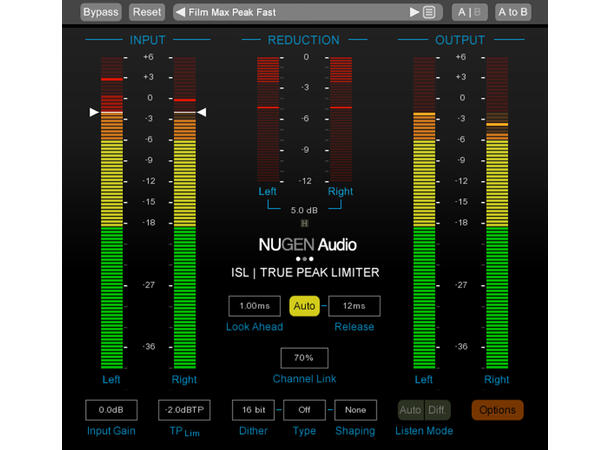The height and width of the screenshot is (450, 610).
Task: Click the Shaping label
Action: tap(355, 431)
